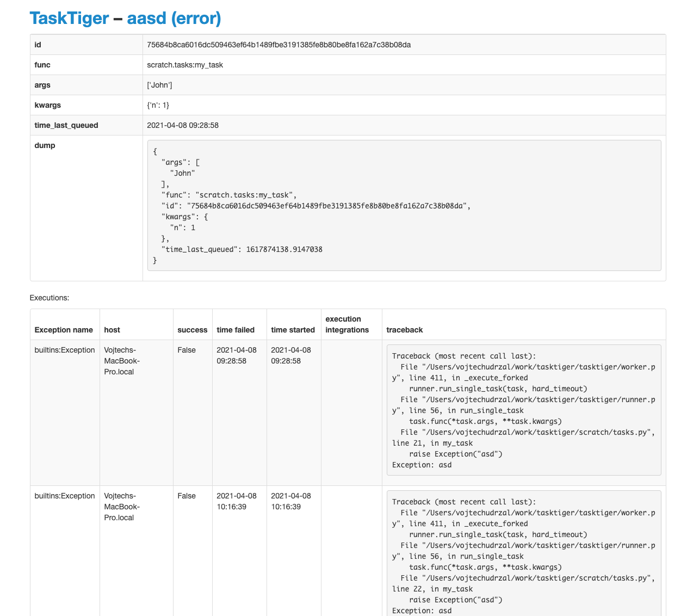Click the time failed column header
Viewport: 687px width, 616px height.
coord(235,330)
